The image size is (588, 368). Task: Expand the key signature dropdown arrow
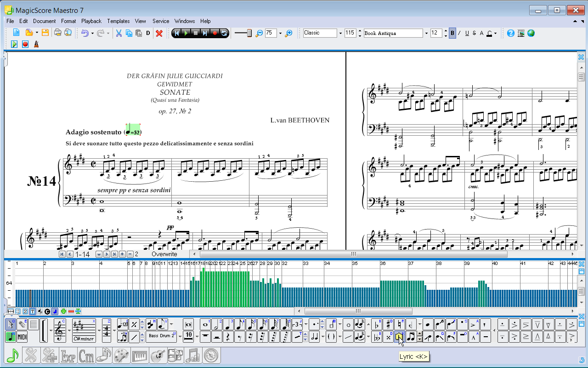click(x=99, y=331)
